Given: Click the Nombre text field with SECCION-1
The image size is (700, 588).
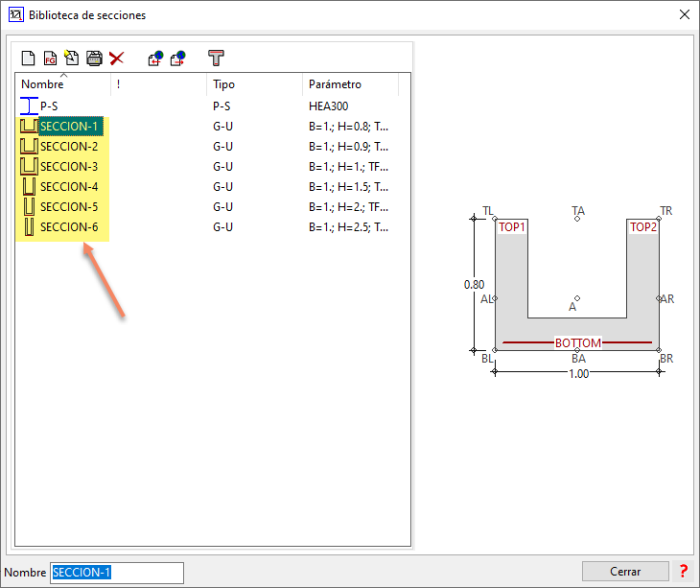Looking at the screenshot, I should tap(117, 573).
